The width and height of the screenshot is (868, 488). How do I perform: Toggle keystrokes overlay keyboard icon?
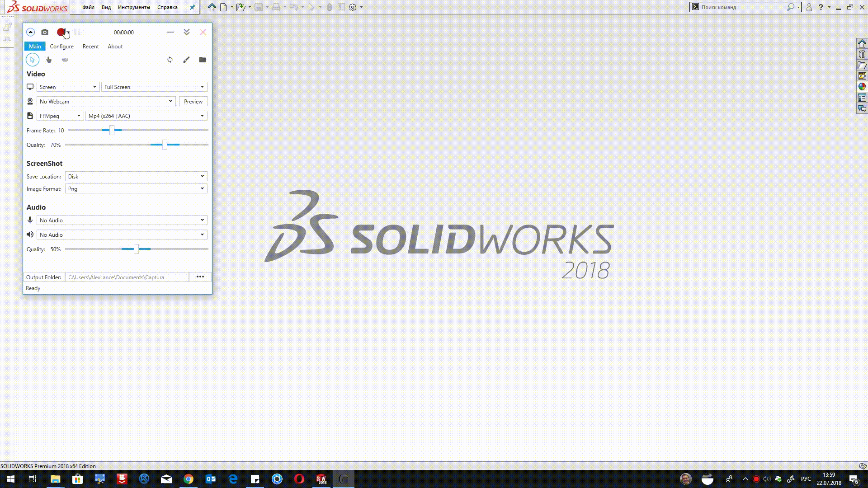(x=65, y=60)
